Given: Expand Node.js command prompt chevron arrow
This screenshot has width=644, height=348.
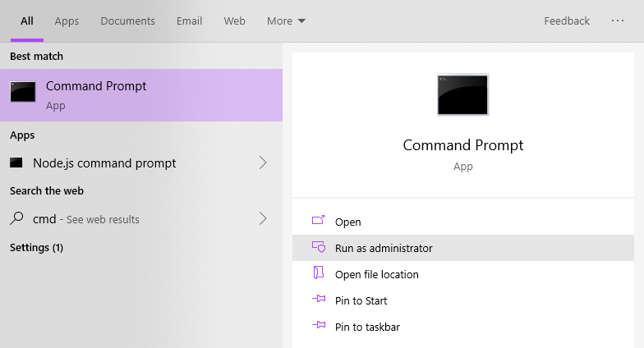Looking at the screenshot, I should tap(263, 163).
